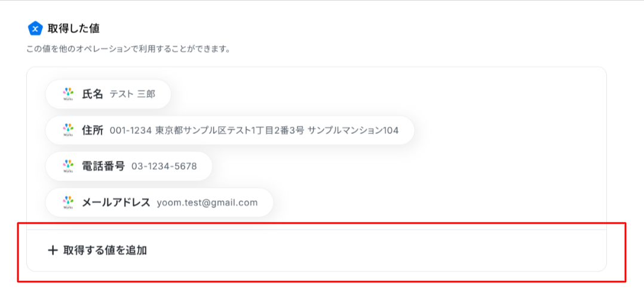Click the plus icon before 取得する値を追加
The image size is (644, 302).
53,250
